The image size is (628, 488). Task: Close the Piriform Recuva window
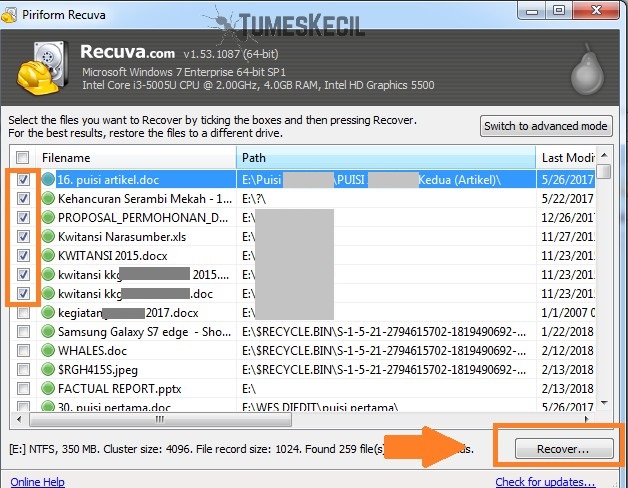pyautogui.click(x=597, y=11)
